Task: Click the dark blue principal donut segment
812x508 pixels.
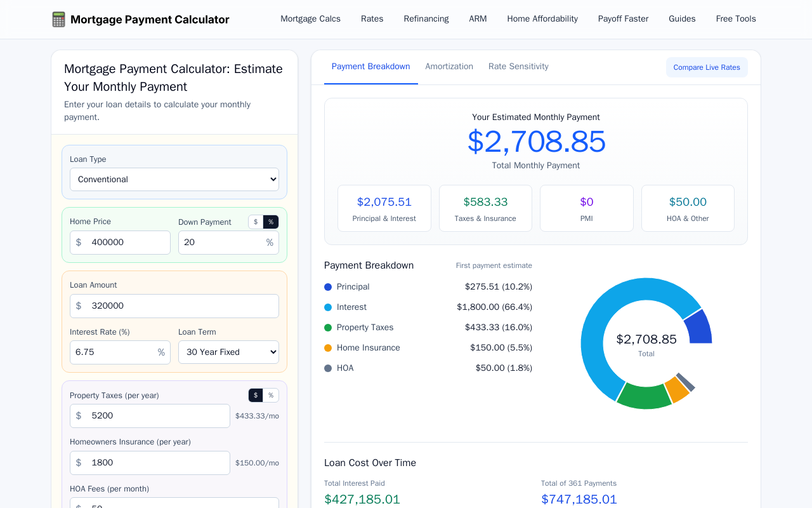Action: (x=699, y=328)
